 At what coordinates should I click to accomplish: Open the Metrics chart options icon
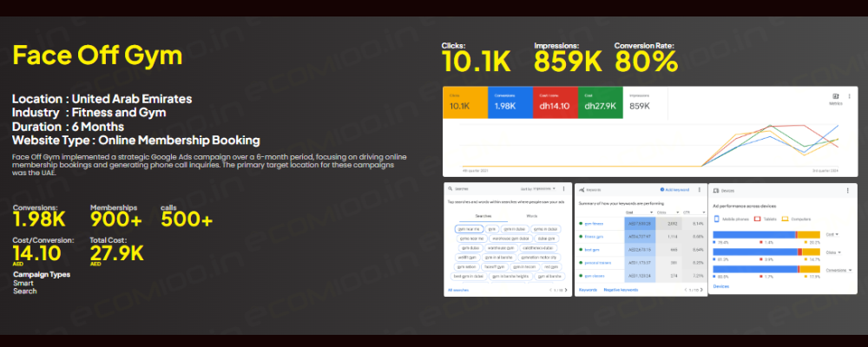click(x=835, y=97)
